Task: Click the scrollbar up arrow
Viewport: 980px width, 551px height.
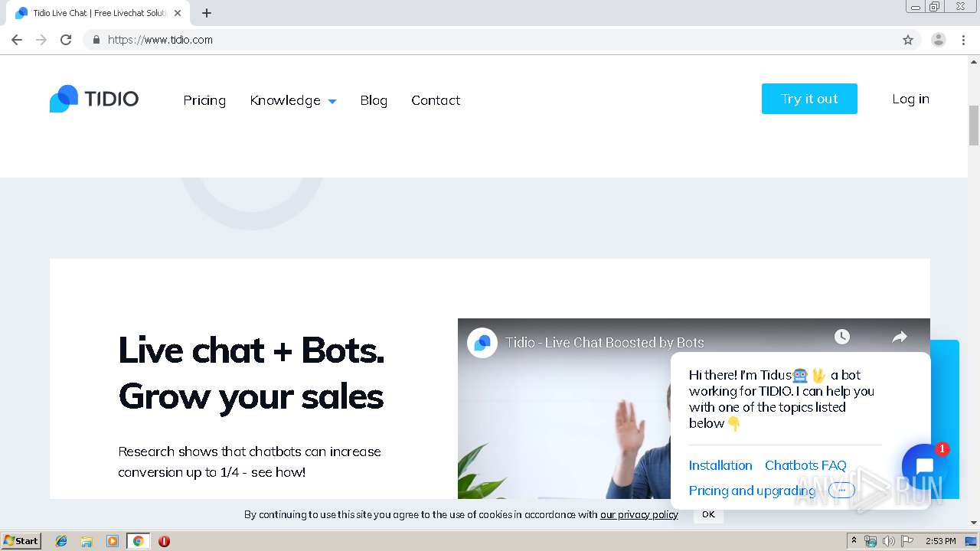Action: (974, 61)
